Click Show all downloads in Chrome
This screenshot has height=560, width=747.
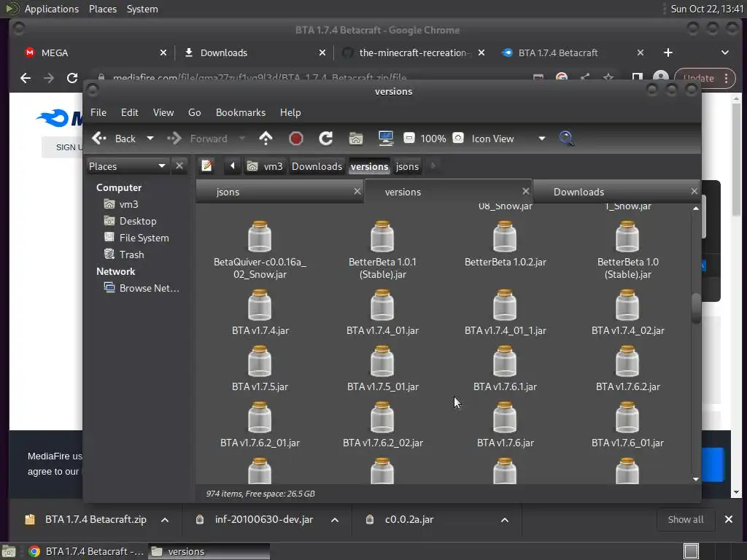685,519
